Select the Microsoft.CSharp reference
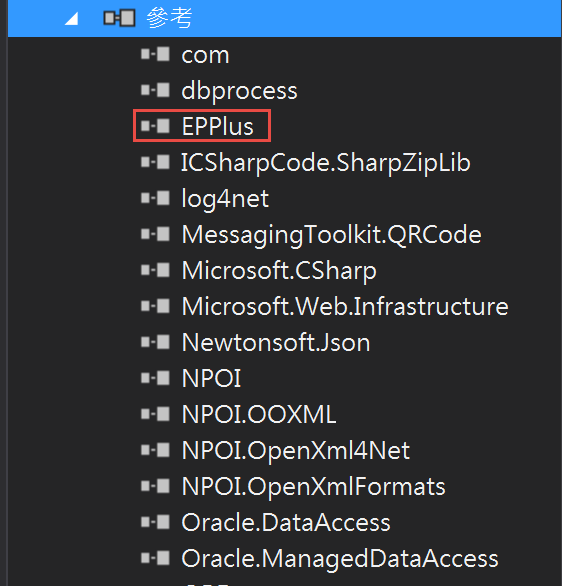Image resolution: width=562 pixels, height=586 pixels. click(279, 271)
